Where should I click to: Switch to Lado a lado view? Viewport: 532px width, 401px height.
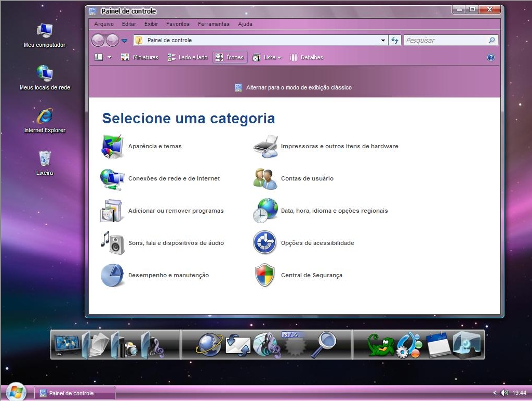click(x=188, y=58)
